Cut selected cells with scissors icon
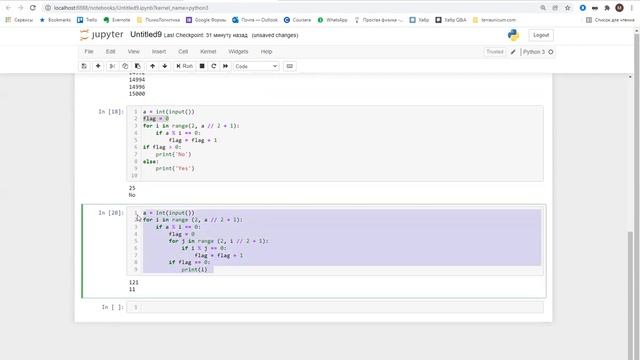The image size is (640, 360). [x=112, y=66]
